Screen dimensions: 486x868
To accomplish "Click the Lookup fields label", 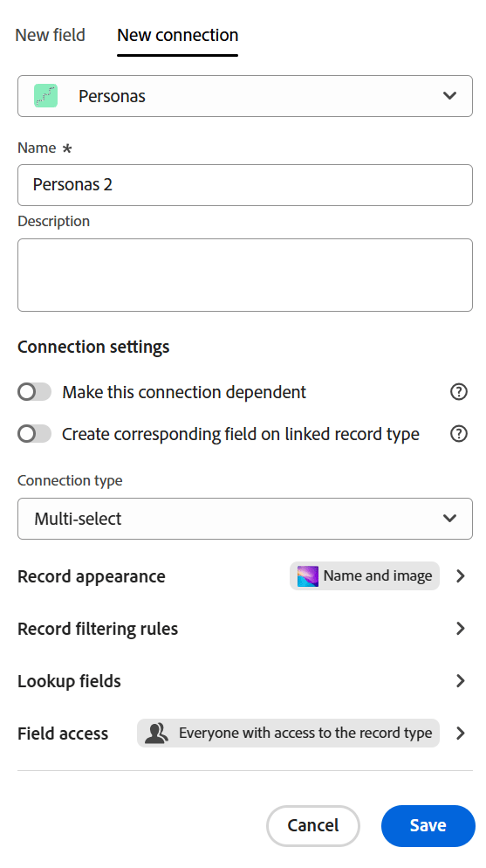I will pyautogui.click(x=69, y=681).
